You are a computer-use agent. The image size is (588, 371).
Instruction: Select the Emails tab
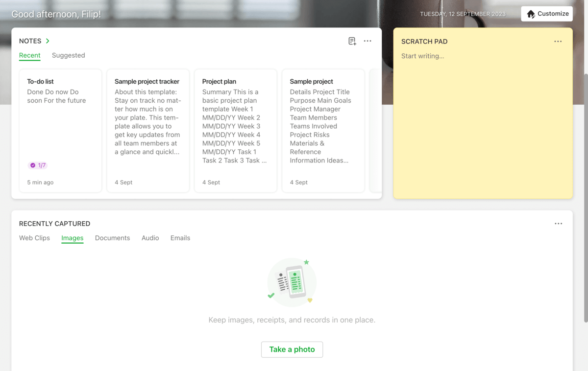(180, 238)
